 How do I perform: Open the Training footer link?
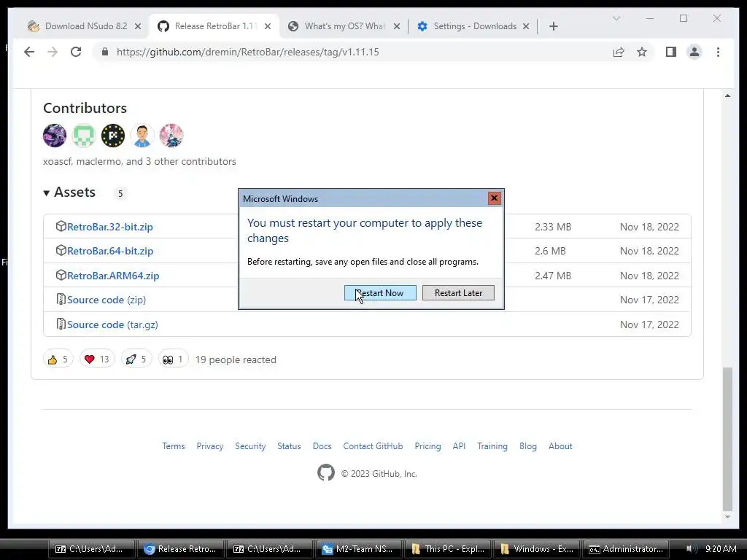coord(492,446)
